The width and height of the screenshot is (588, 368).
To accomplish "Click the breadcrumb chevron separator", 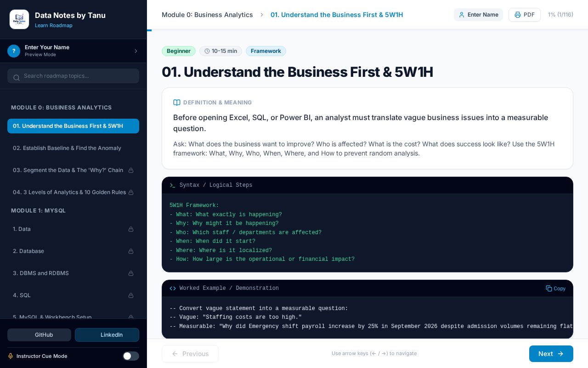I will pos(262,15).
